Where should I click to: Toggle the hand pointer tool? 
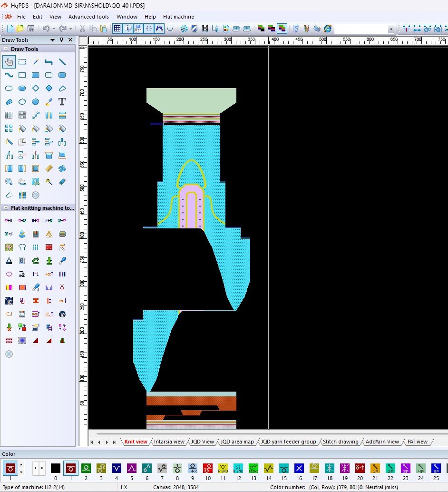click(x=9, y=62)
